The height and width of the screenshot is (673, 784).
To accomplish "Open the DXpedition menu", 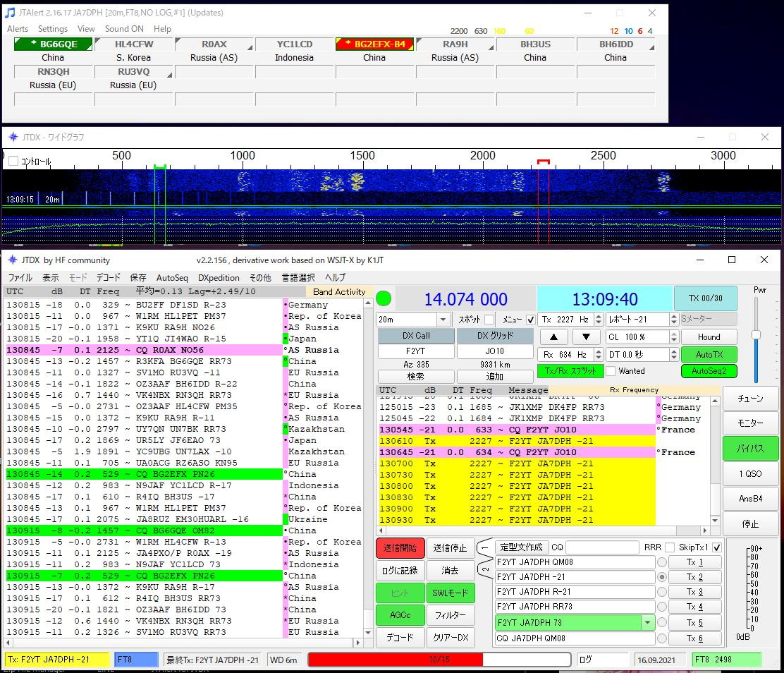I will point(219,278).
